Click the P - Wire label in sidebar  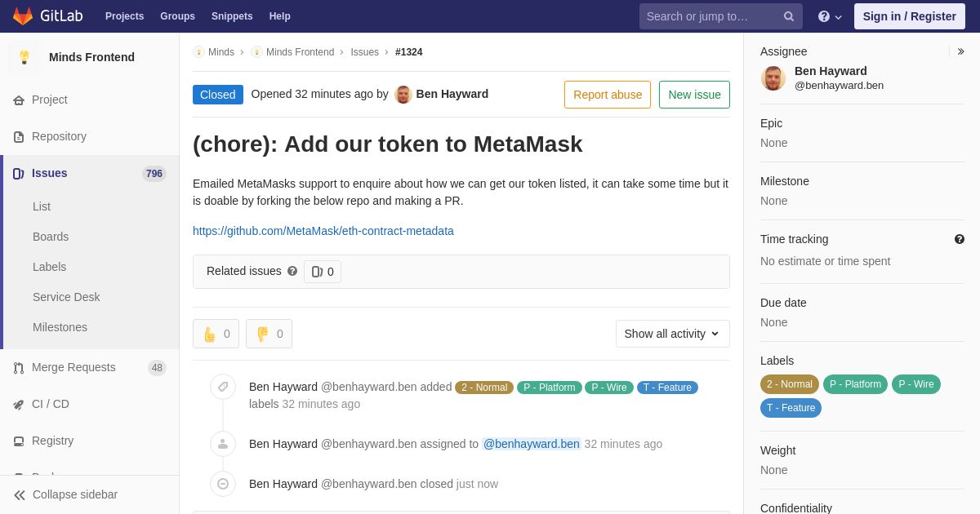(x=915, y=384)
